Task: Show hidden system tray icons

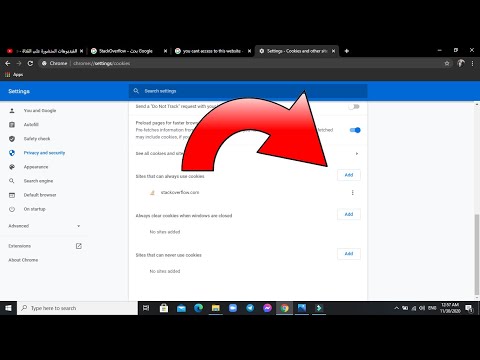Action: [x=396, y=308]
